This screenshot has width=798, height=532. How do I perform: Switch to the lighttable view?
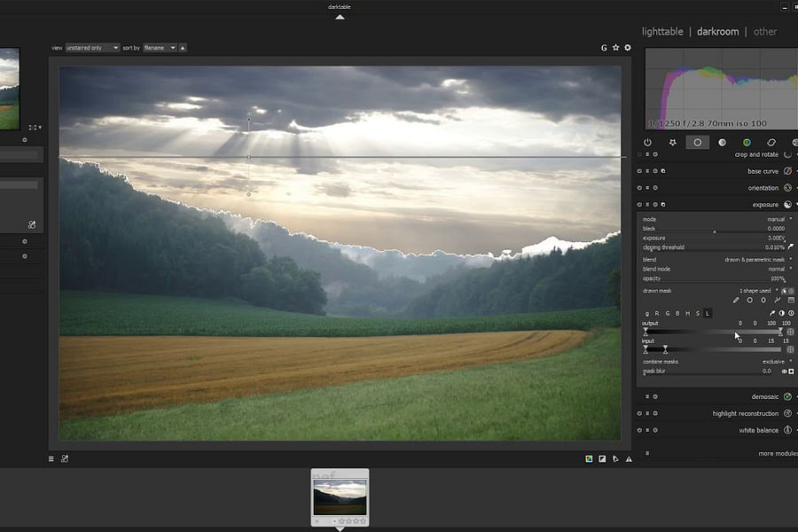[661, 31]
